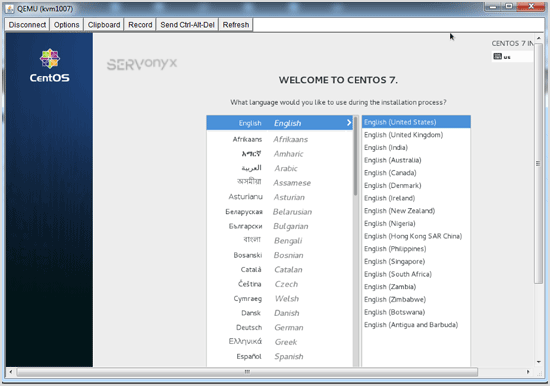Choose English (Antigua and Barbuda) locale

[416, 325]
